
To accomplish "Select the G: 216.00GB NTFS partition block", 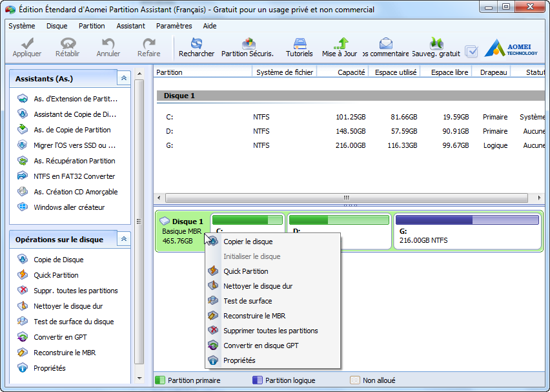I will point(467,231).
